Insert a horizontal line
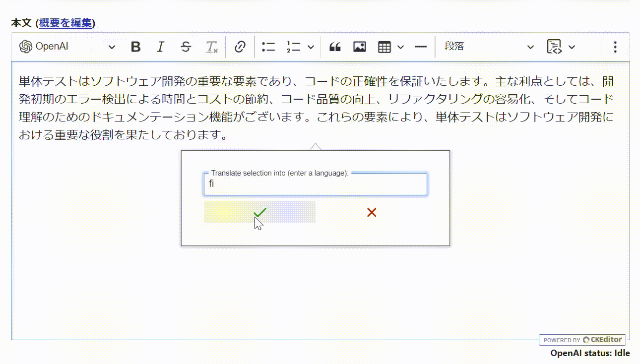 tap(420, 46)
